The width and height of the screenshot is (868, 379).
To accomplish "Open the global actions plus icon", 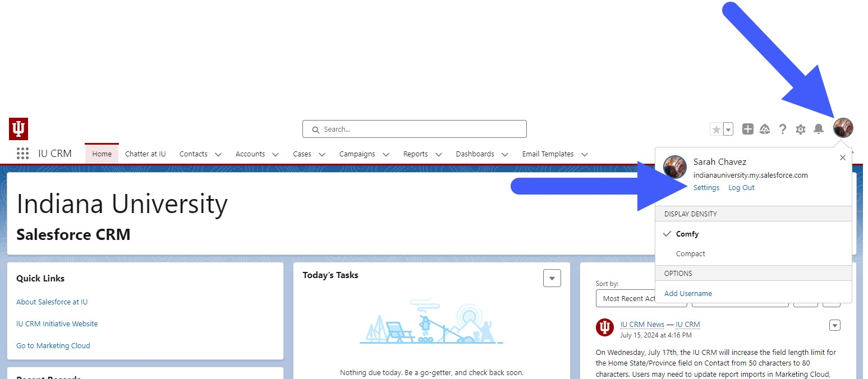I will [x=747, y=130].
